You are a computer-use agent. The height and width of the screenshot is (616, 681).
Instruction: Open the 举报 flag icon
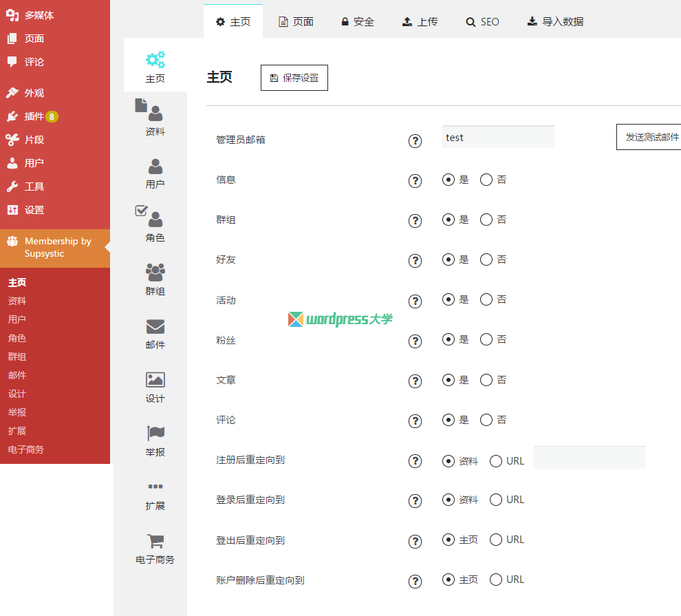(155, 433)
